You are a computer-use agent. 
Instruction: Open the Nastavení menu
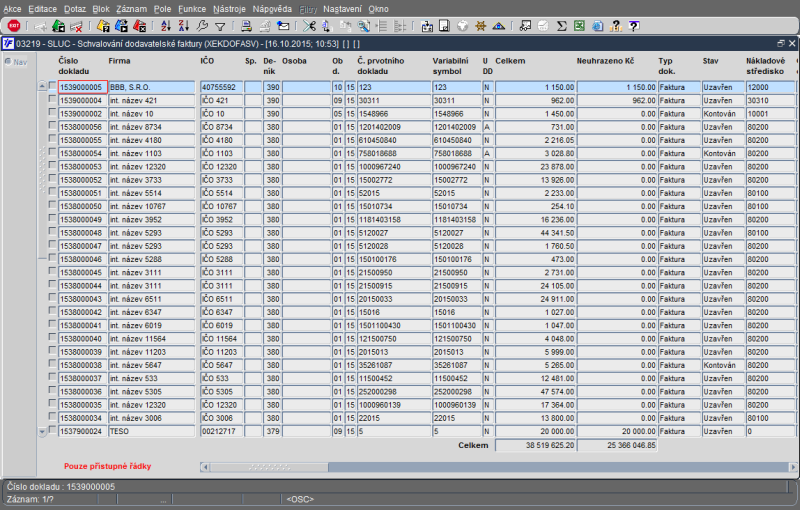(x=342, y=9)
